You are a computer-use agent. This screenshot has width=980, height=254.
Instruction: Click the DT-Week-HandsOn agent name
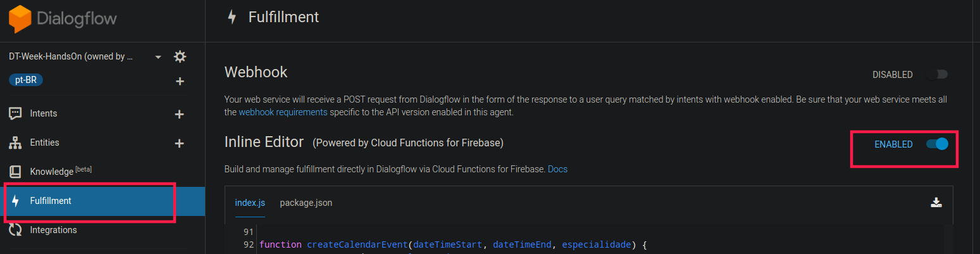pos(71,56)
